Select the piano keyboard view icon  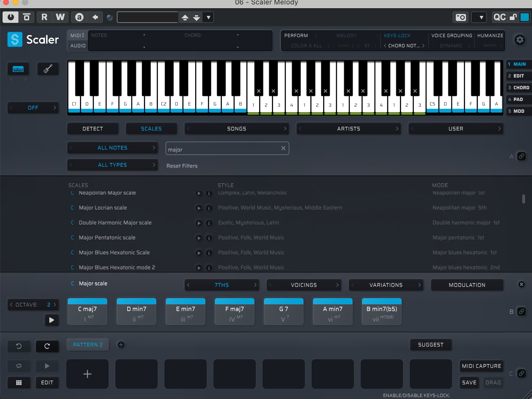pos(18,69)
